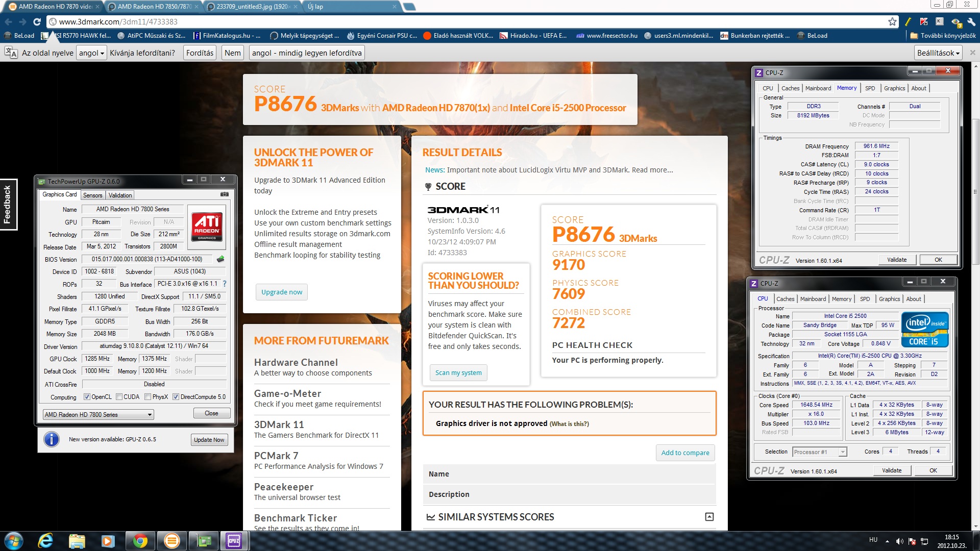This screenshot has height=551, width=980.
Task: Open the SPD tab in upper CPU-Z window
Action: (870, 88)
